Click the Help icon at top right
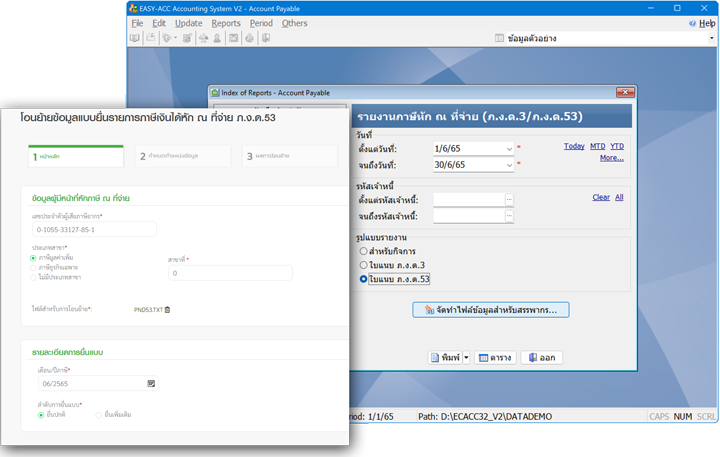This screenshot has height=457, width=720. point(692,23)
